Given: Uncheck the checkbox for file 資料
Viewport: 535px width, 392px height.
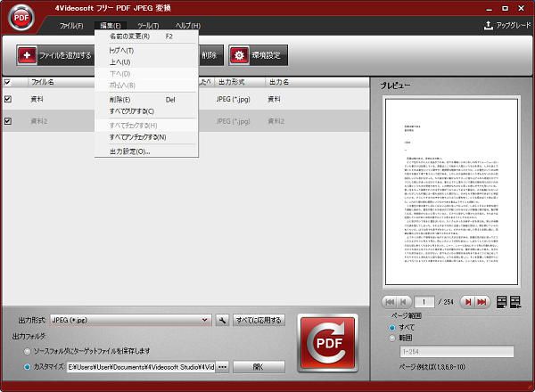Looking at the screenshot, I should [8, 99].
